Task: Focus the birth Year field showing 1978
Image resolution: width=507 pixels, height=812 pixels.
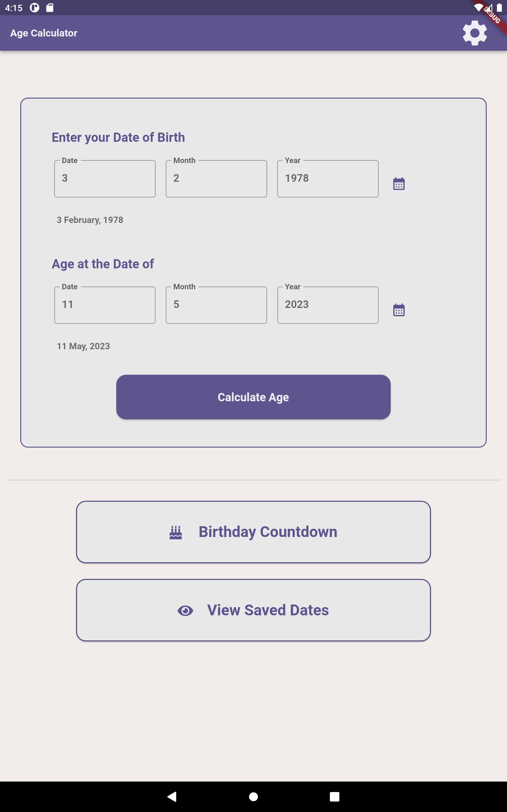Action: (328, 179)
